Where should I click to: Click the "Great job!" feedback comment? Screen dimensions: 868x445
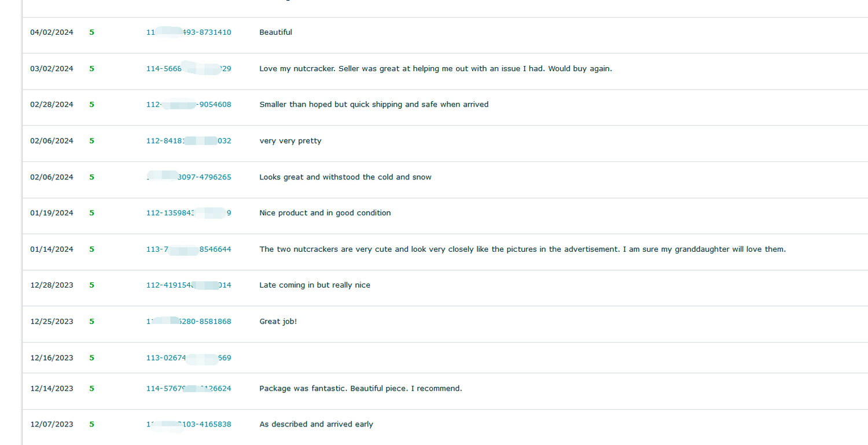pyautogui.click(x=278, y=322)
